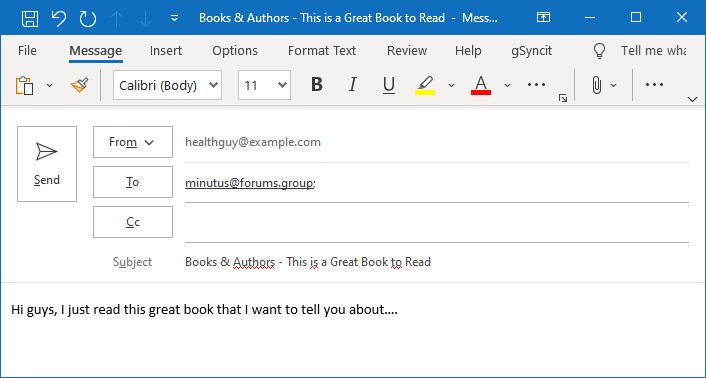Apply the red font color

481,85
